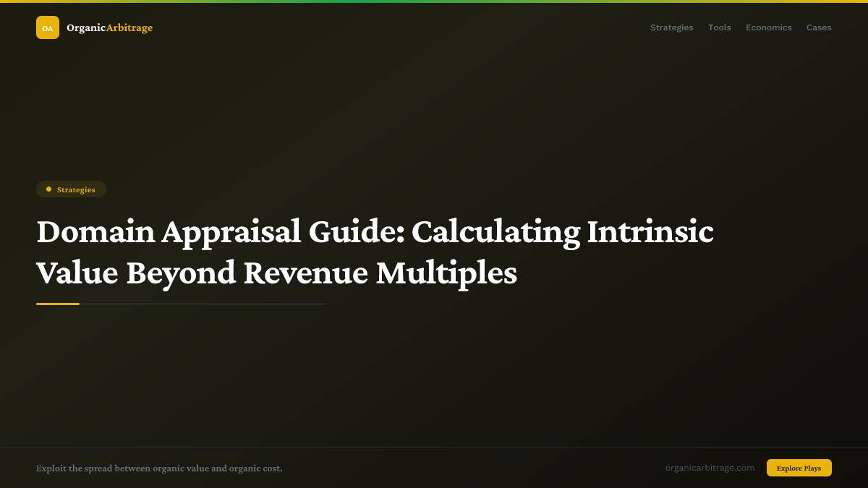
Task: Click the footer bar at page bottom
Action: [x=434, y=468]
